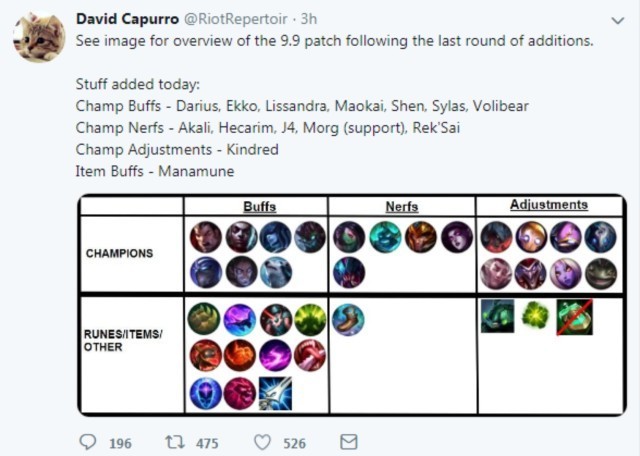Visit the @RiotRepertoir handle
640x456 pixels.
tap(236, 19)
